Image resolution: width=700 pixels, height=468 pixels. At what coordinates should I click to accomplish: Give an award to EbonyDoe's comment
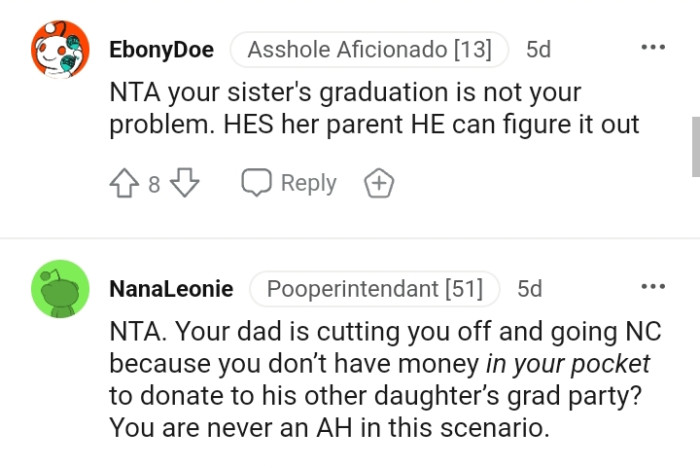click(x=379, y=183)
